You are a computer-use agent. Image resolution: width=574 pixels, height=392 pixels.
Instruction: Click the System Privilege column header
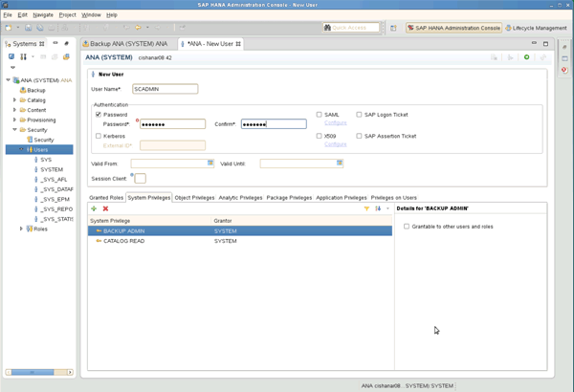click(x=150, y=221)
